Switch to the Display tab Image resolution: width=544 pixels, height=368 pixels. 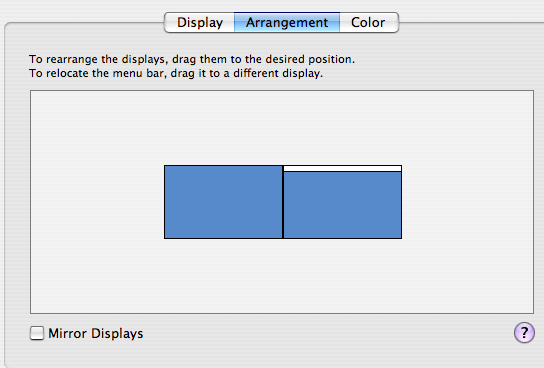click(199, 23)
